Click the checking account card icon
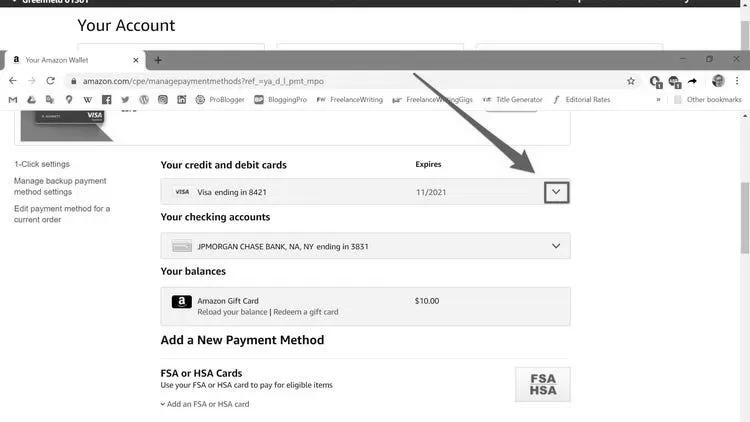The height and width of the screenshot is (422, 750). [x=182, y=247]
